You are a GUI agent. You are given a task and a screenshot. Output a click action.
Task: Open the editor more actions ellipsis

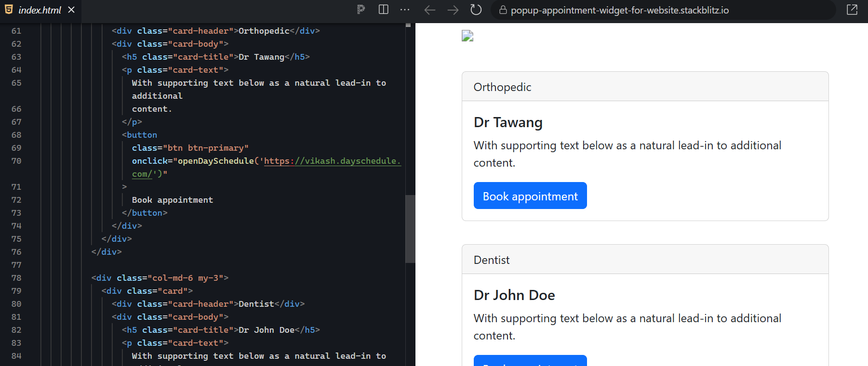(x=405, y=10)
